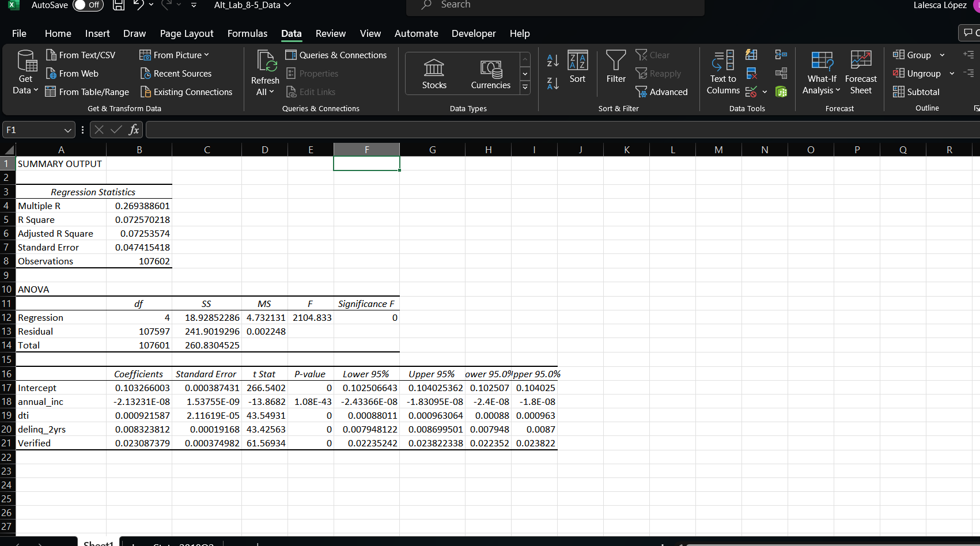
Task: Expand the Get Data dropdown arrow
Action: (x=36, y=90)
